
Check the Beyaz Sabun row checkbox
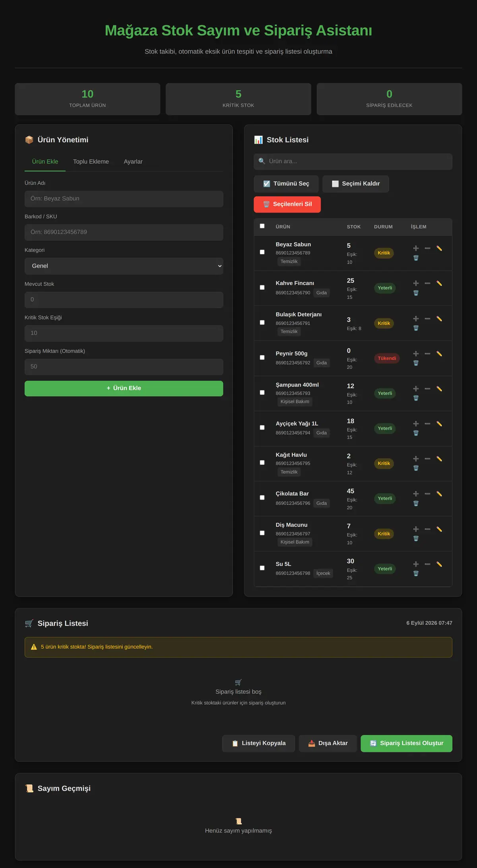tap(262, 252)
